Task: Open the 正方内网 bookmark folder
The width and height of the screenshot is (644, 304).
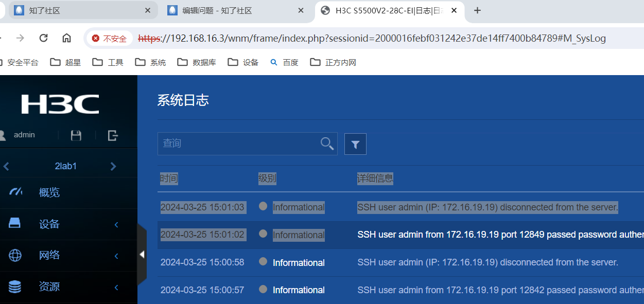Action: click(333, 62)
